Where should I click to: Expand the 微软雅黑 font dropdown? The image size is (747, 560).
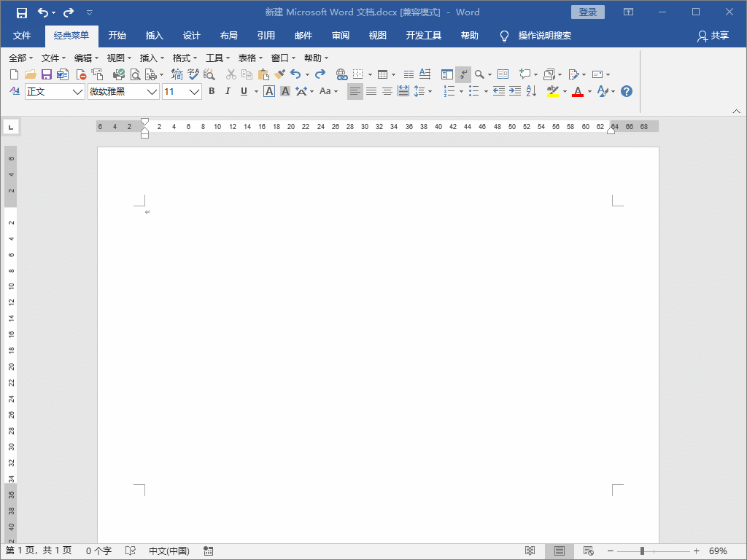(152, 92)
